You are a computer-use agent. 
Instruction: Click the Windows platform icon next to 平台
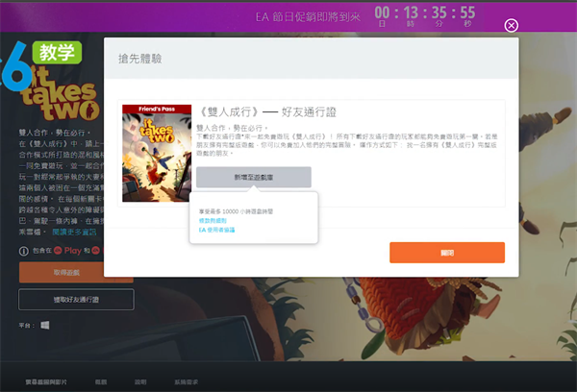45,325
